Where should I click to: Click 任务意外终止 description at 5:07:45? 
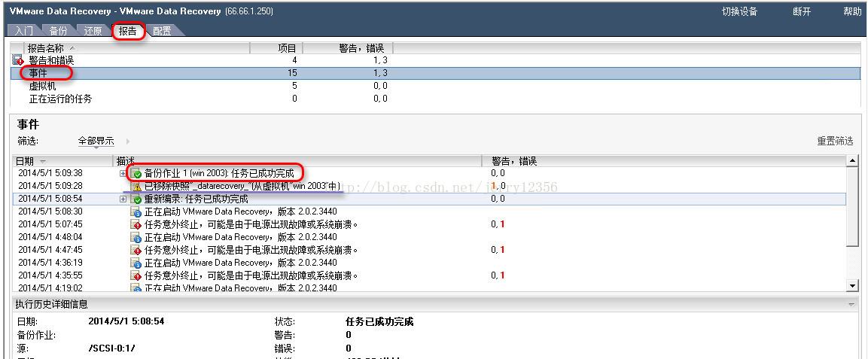[x=251, y=224]
